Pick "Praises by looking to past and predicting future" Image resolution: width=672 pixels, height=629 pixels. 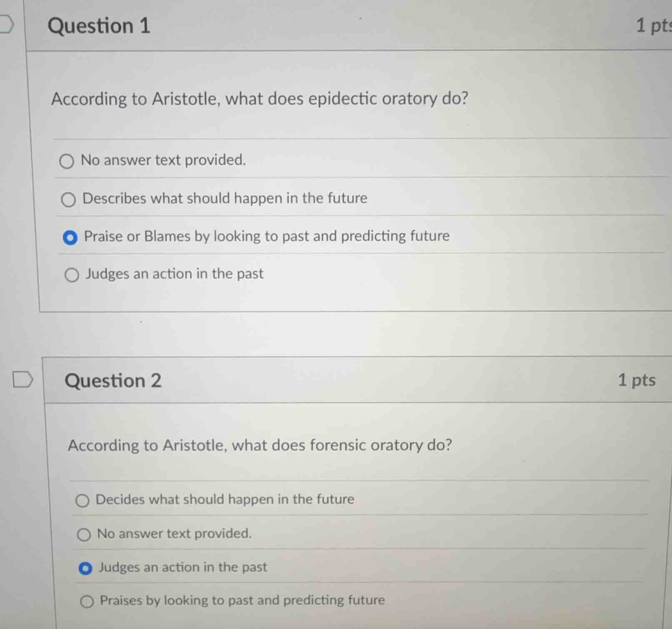(x=87, y=601)
